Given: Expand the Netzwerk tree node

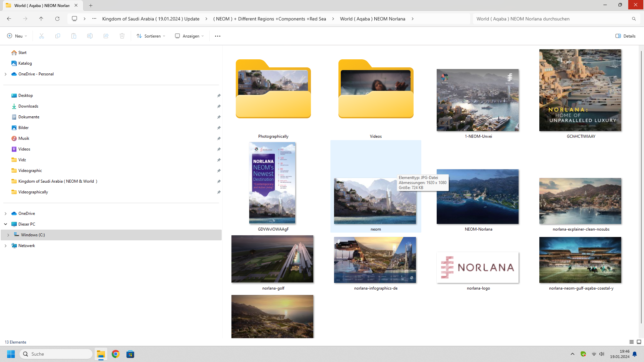Looking at the screenshot, I should (x=5, y=246).
